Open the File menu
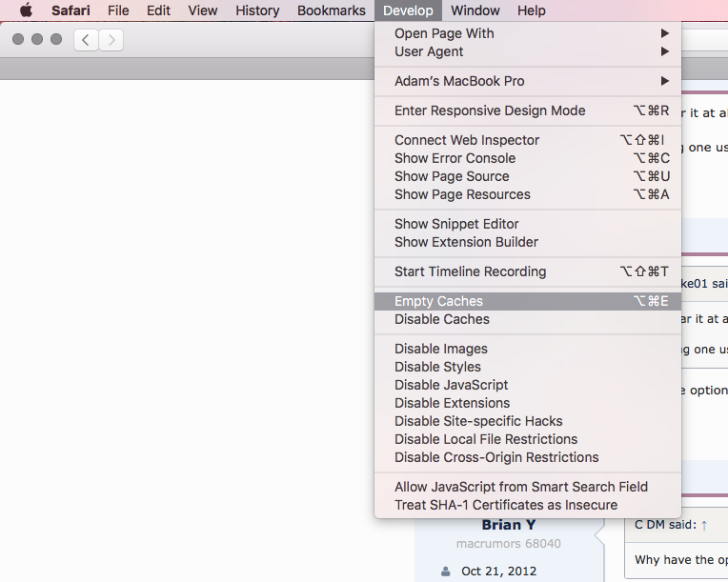This screenshot has width=728, height=582. point(118,10)
